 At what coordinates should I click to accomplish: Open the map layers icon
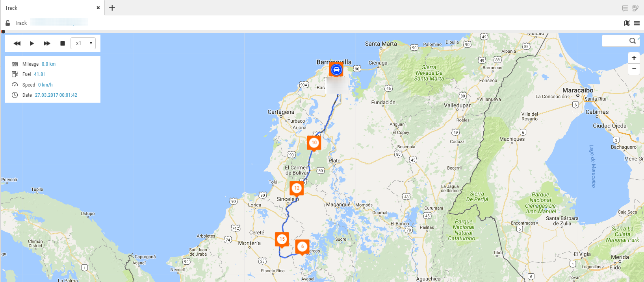click(627, 23)
